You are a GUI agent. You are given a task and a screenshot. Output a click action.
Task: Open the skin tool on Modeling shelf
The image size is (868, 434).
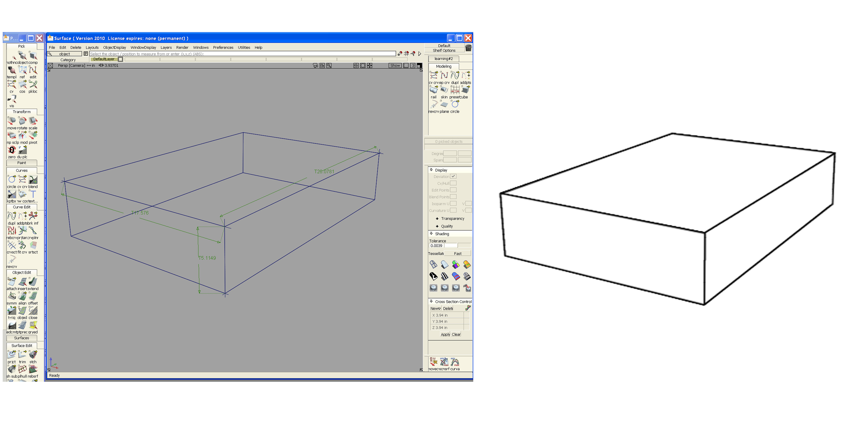pyautogui.click(x=444, y=90)
